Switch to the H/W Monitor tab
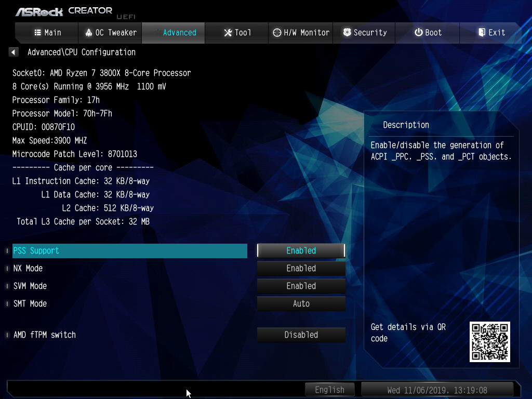 click(x=301, y=32)
